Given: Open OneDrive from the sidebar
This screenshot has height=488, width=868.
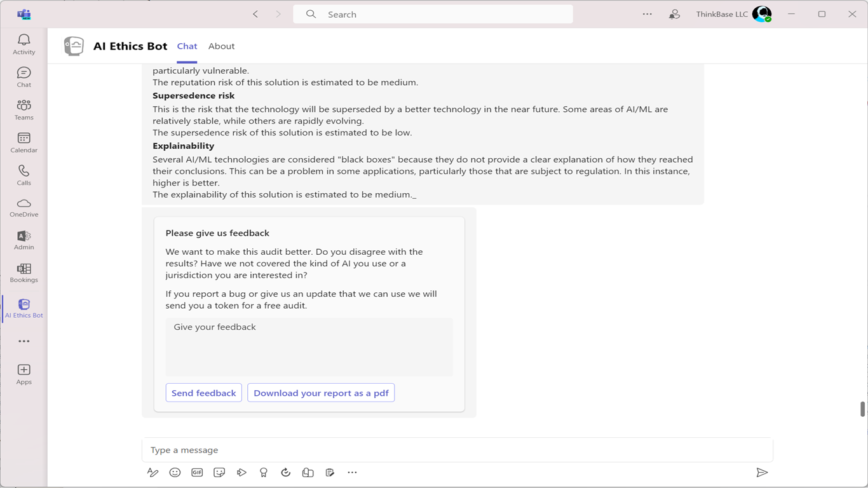Looking at the screenshot, I should pyautogui.click(x=24, y=208).
